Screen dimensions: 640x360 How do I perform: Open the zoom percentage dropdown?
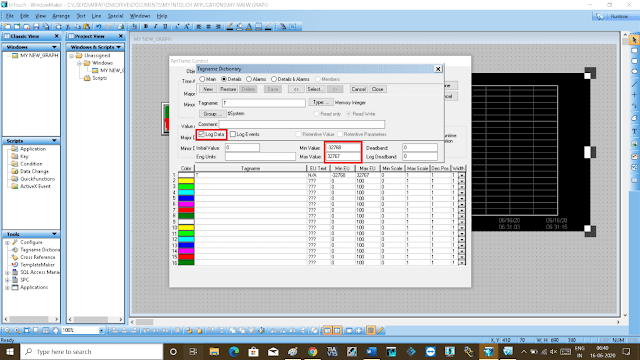click(x=101, y=330)
